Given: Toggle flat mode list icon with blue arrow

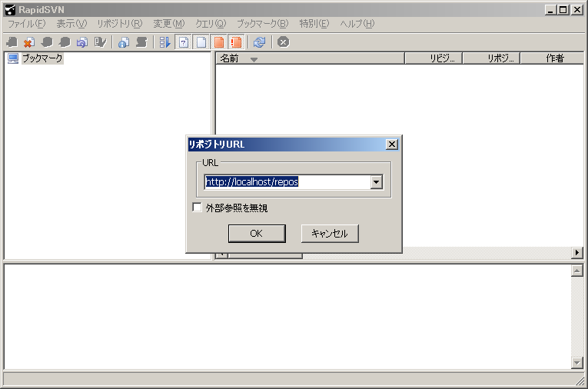Looking at the screenshot, I should [164, 42].
